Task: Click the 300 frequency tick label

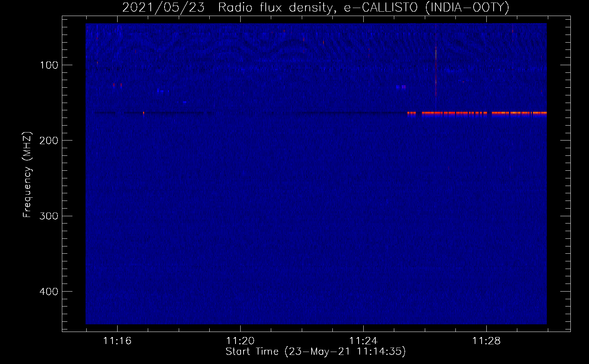Action: coord(49,216)
